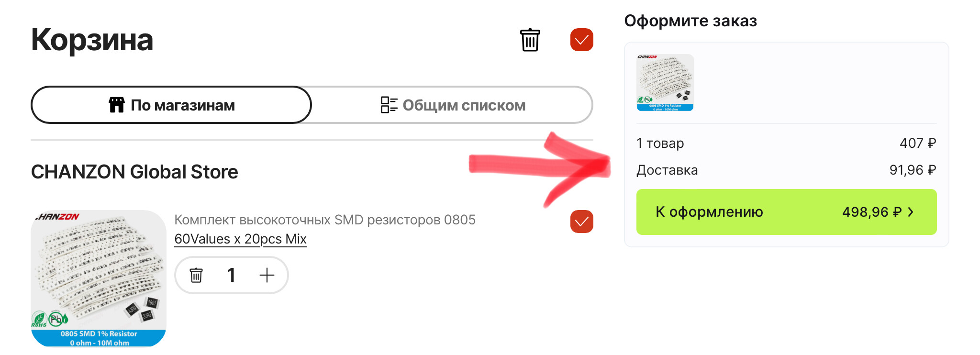Switch to the Общим списком tab
Image resolution: width=980 pixels, height=355 pixels.
coord(453,105)
